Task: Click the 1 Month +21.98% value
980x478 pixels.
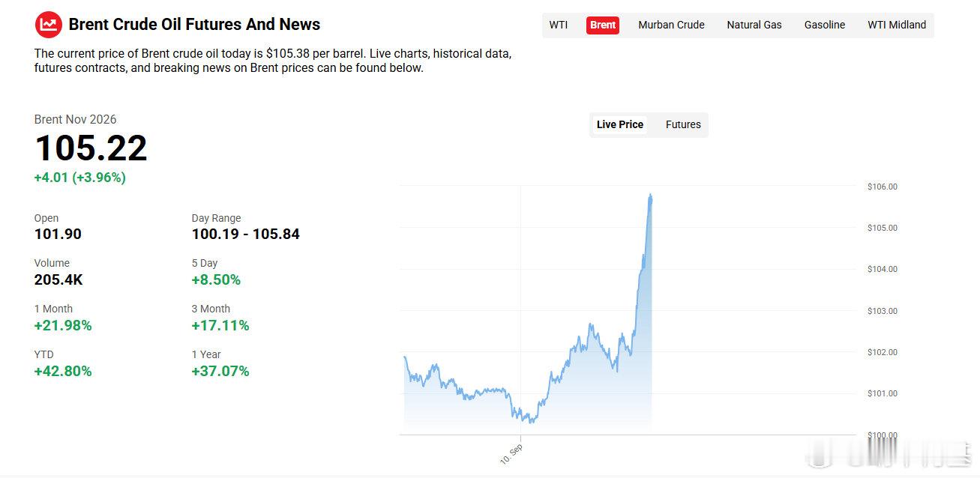Action: click(63, 325)
